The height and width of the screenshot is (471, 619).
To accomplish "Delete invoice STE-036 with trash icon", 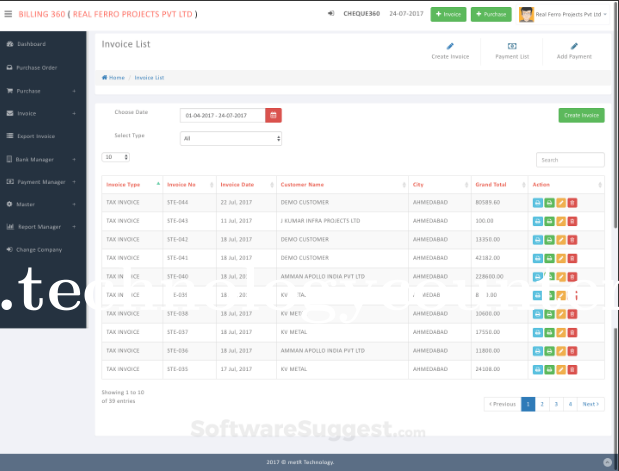I will (572, 351).
